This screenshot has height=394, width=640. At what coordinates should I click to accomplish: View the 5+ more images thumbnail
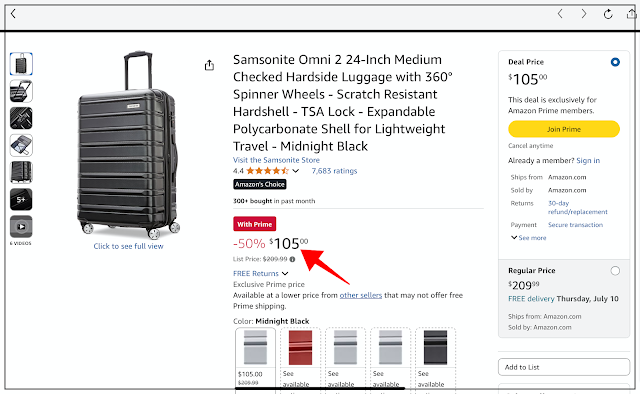(21, 199)
